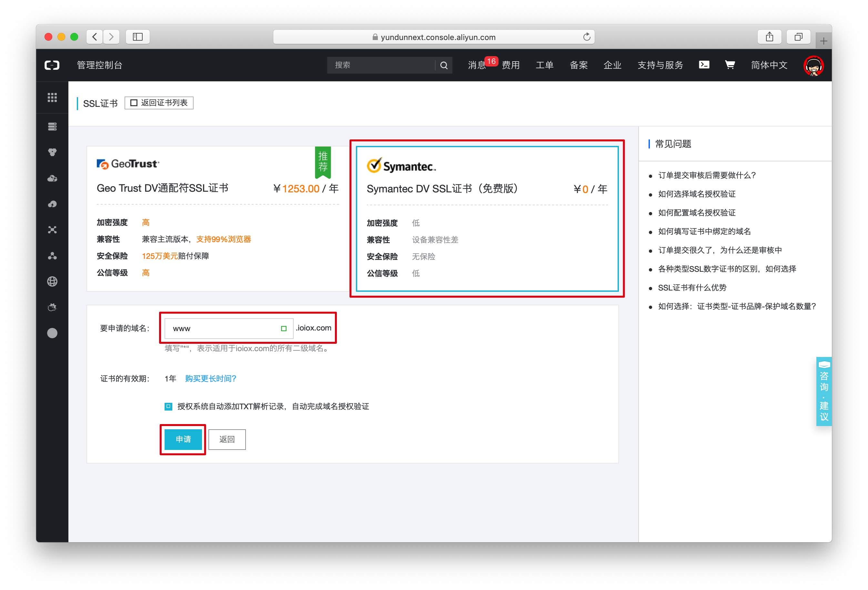Click the globe icon in sidebar
The height and width of the screenshot is (590, 868).
click(52, 281)
